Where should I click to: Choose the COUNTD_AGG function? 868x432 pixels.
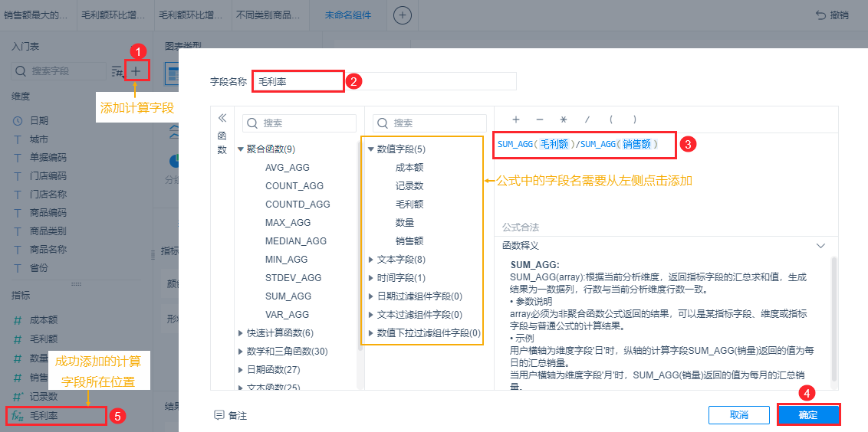pyautogui.click(x=298, y=204)
